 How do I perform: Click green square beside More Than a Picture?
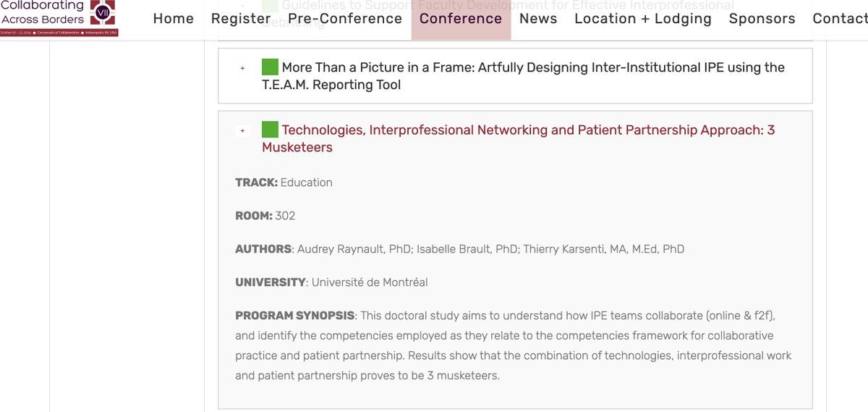[270, 67]
